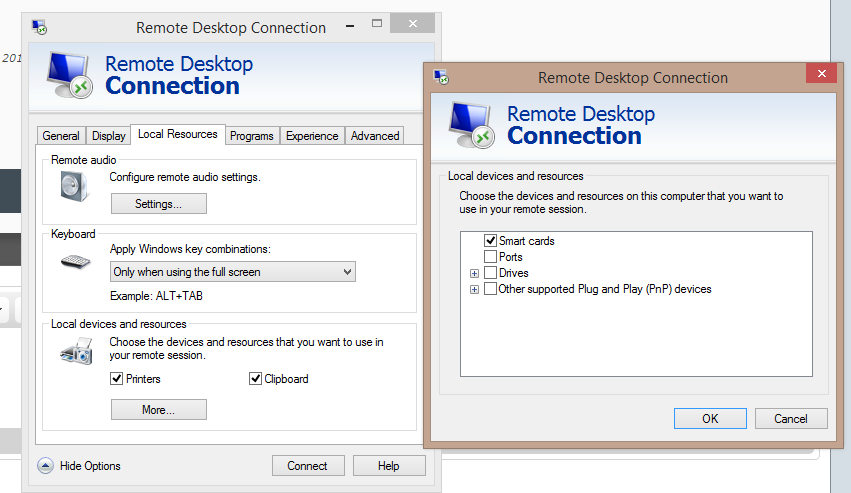Click the printer and camera devices icon
Screen dimensions: 851x493
click(77, 351)
